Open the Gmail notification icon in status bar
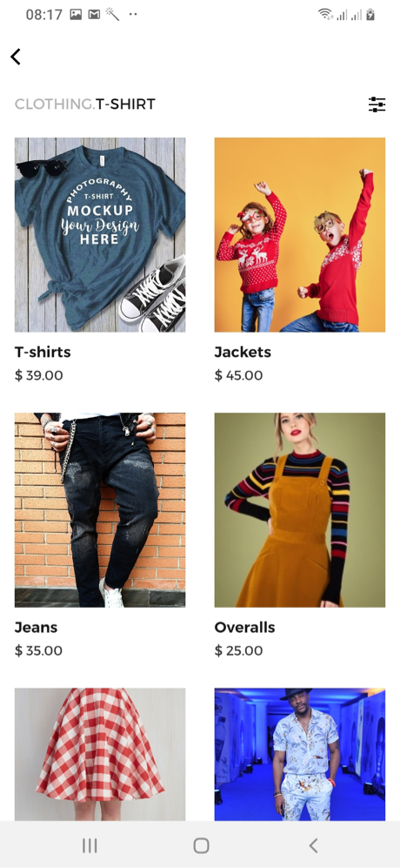 point(94,15)
